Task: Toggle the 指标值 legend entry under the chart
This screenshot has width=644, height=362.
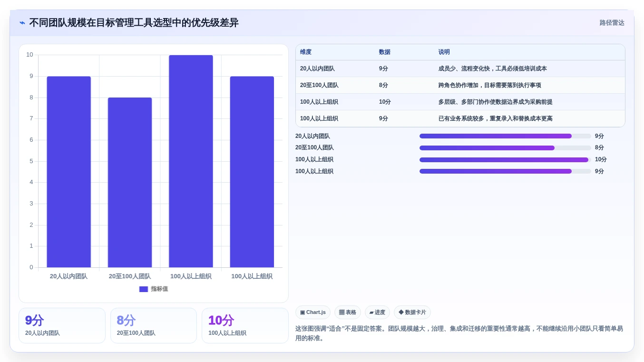Action: [x=154, y=289]
